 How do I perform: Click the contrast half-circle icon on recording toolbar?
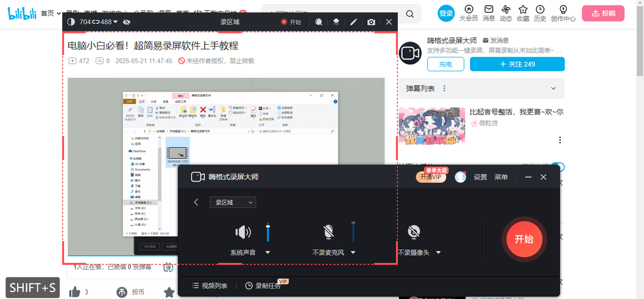[x=71, y=22]
